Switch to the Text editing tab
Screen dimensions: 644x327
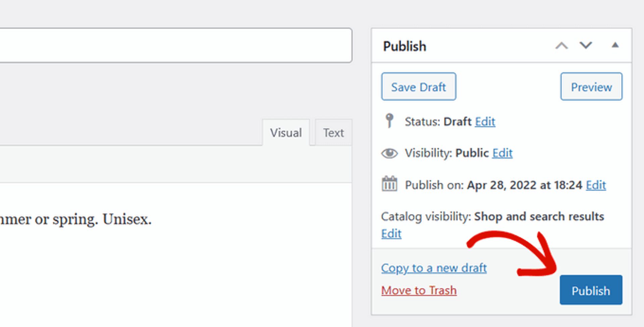pyautogui.click(x=333, y=132)
